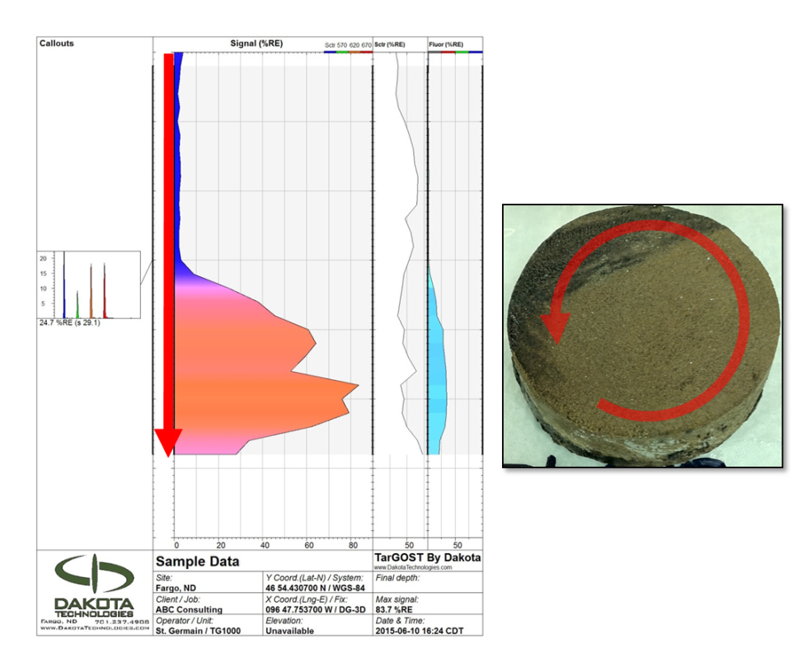
Task: Click the Date & Time value field
Action: click(x=419, y=631)
